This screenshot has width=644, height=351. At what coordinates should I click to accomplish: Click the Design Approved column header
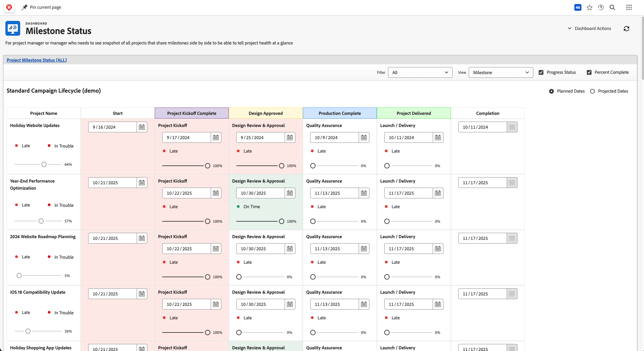click(266, 113)
